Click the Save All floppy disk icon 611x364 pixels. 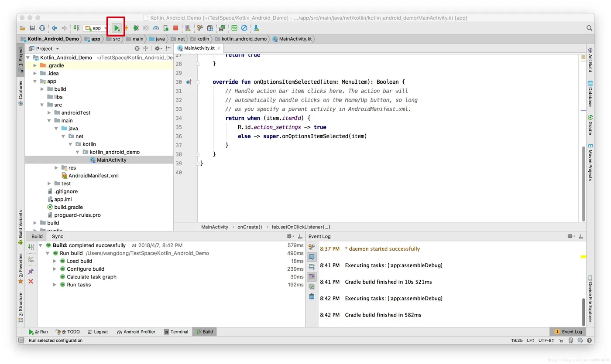(32, 28)
